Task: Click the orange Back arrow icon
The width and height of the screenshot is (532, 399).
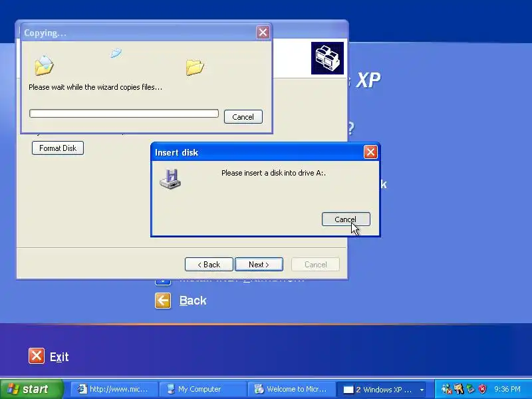Action: click(x=163, y=301)
